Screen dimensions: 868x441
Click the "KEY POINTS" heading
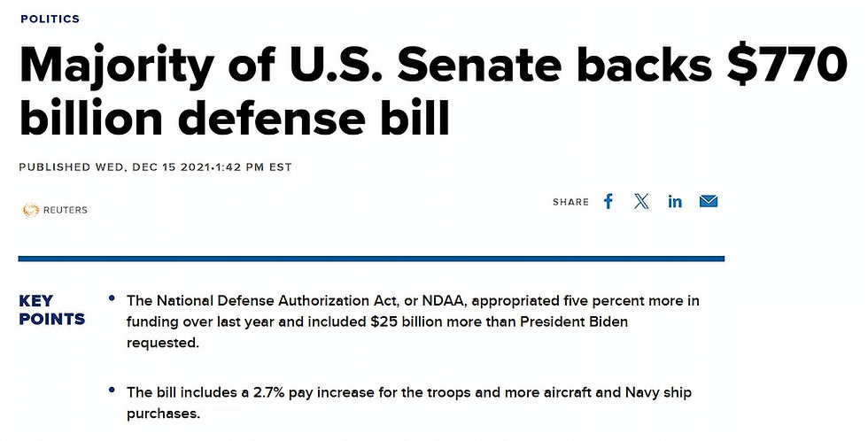[51, 310]
